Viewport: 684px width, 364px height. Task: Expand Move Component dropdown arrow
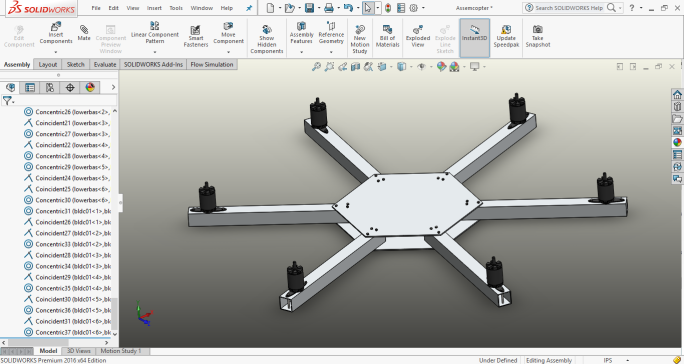(x=228, y=52)
